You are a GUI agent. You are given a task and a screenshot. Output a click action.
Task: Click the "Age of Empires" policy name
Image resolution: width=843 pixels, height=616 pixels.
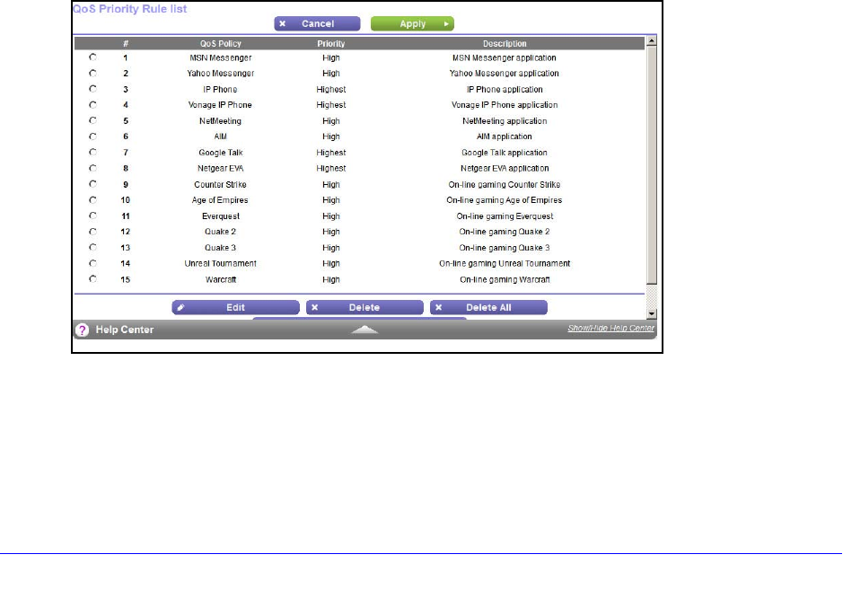[x=220, y=200]
